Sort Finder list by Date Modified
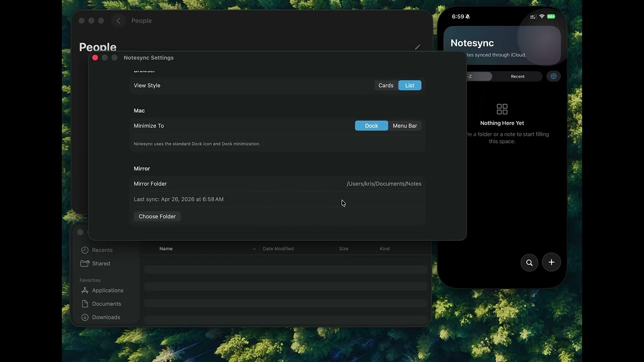This screenshot has width=644, height=362. click(x=278, y=249)
